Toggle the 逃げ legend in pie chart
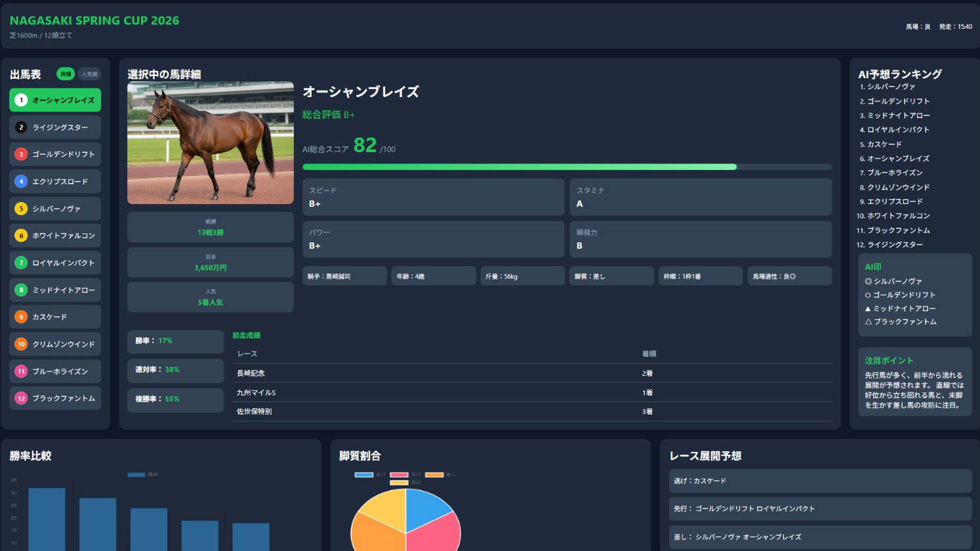Screen dimensions: 980x551 pyautogui.click(x=371, y=474)
